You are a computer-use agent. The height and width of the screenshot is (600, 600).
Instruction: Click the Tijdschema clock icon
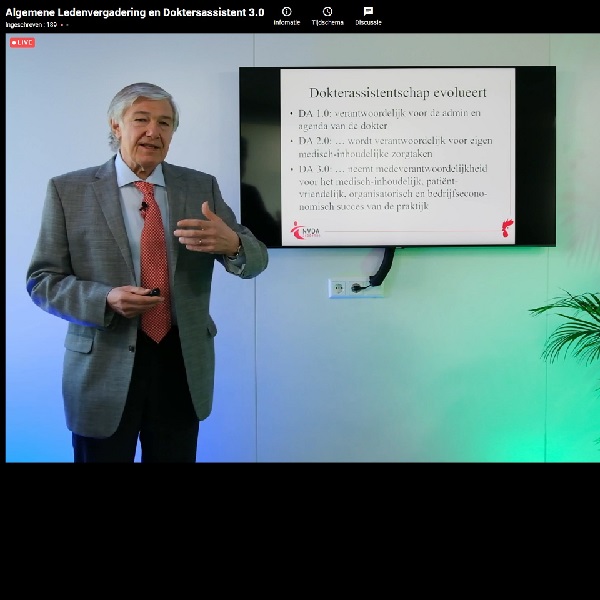(x=327, y=11)
